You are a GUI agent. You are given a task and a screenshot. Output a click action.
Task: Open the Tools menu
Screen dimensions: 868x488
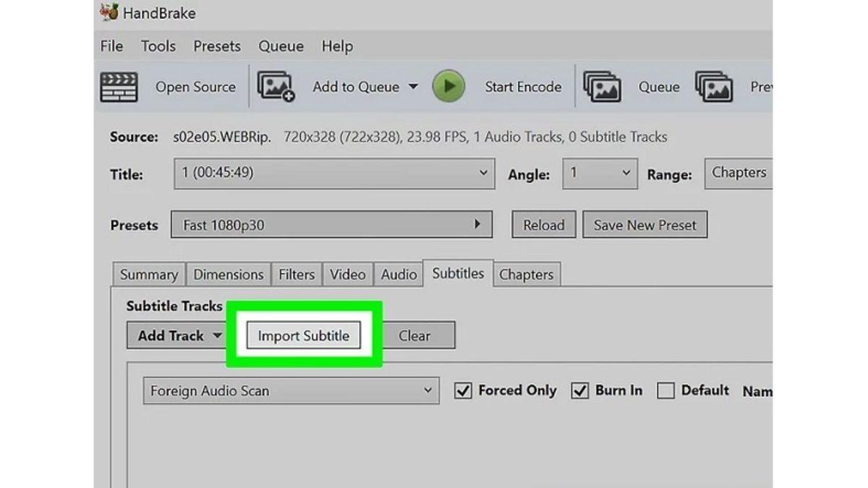click(158, 46)
